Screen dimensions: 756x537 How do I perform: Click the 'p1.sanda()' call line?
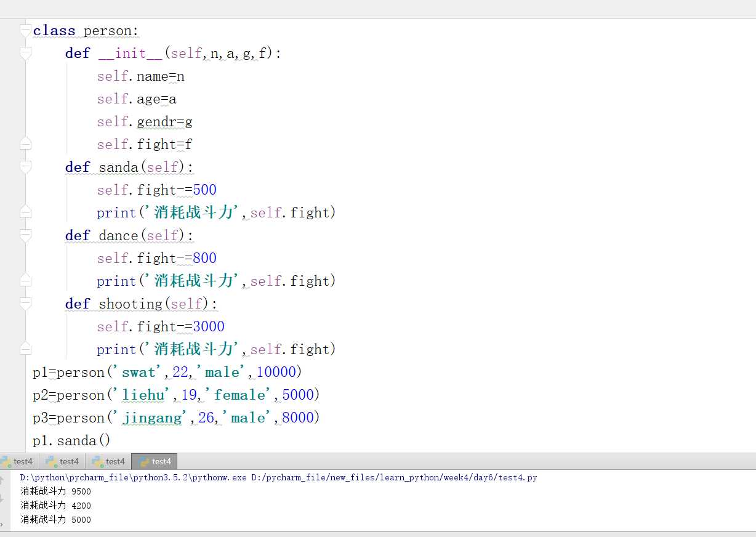(72, 441)
